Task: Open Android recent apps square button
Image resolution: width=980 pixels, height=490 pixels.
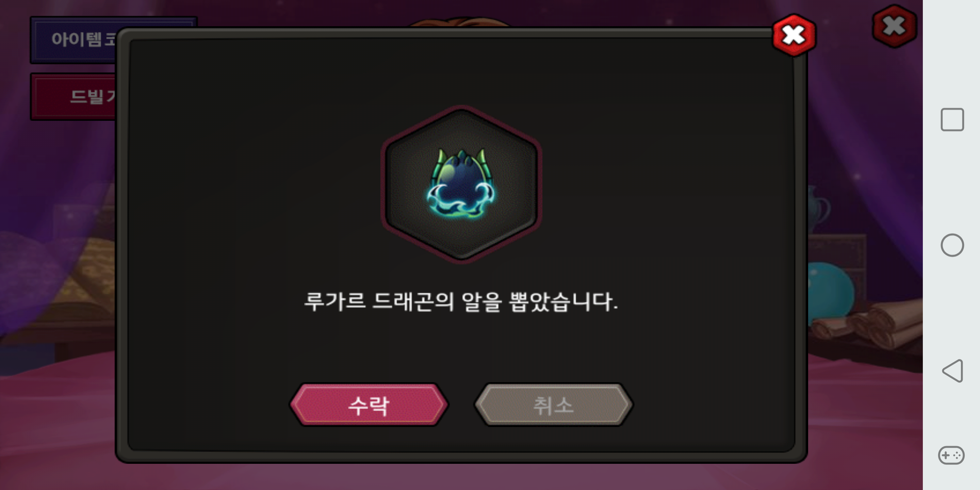Action: tap(952, 119)
